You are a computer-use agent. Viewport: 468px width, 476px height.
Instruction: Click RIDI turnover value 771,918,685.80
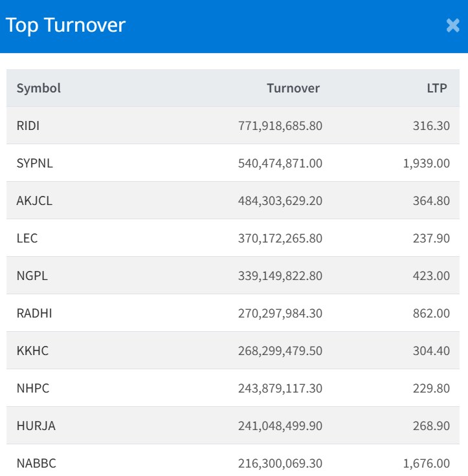pos(280,126)
